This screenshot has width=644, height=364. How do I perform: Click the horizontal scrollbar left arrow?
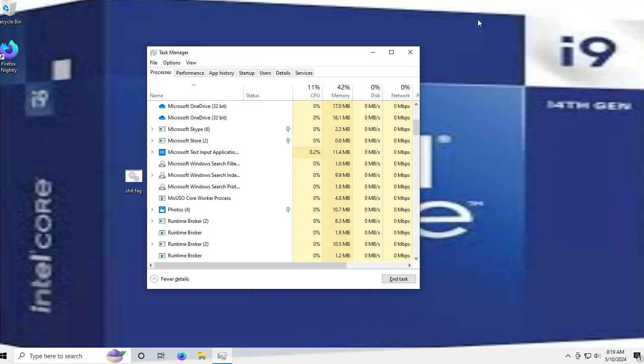[151, 266]
